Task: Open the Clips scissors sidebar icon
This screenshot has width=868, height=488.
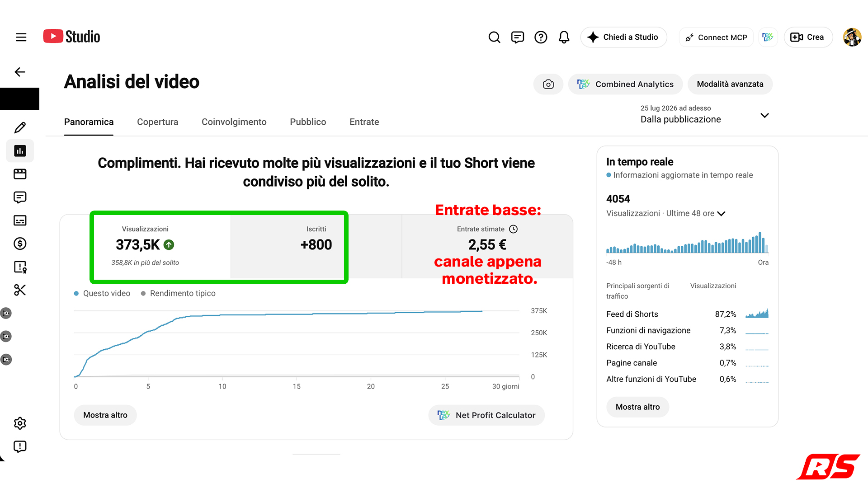Action: pos(20,290)
